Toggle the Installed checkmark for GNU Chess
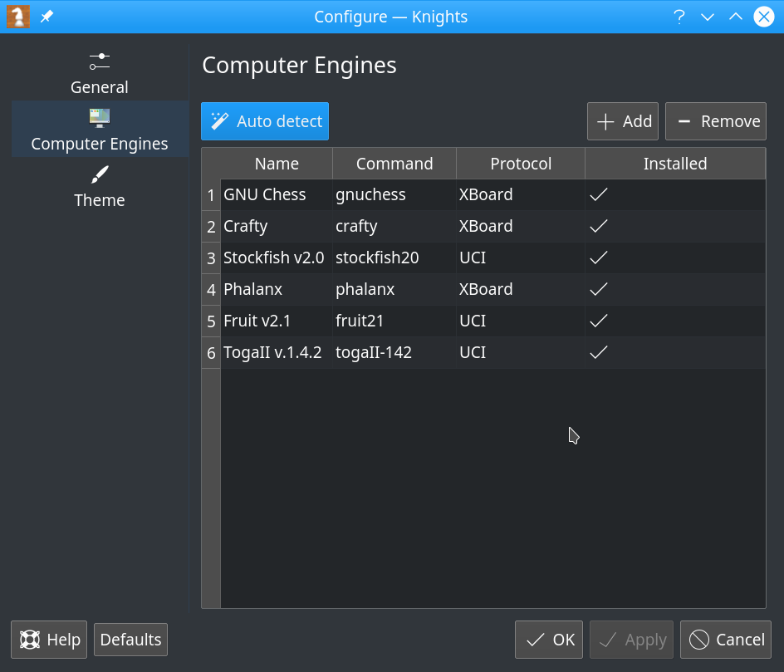Image resolution: width=784 pixels, height=672 pixels. click(599, 194)
